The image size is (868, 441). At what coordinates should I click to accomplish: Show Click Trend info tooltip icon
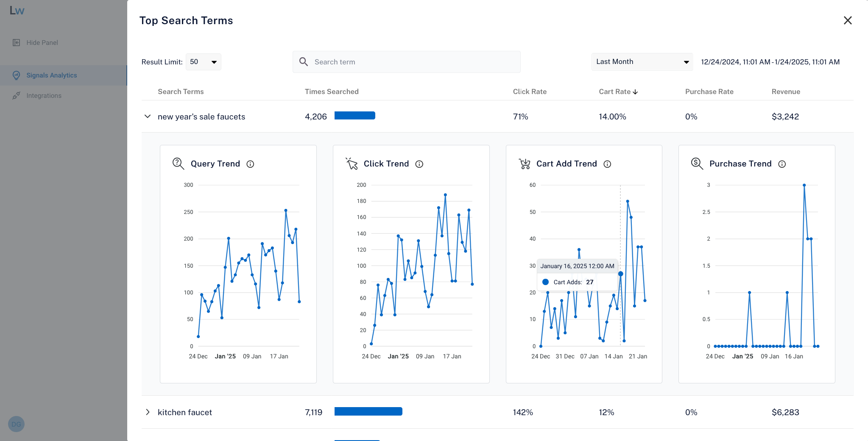pyautogui.click(x=419, y=164)
